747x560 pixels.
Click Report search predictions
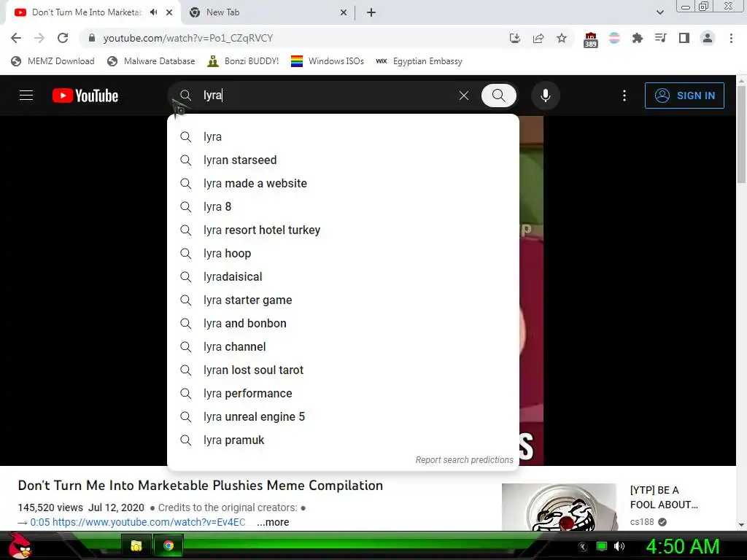[464, 459]
